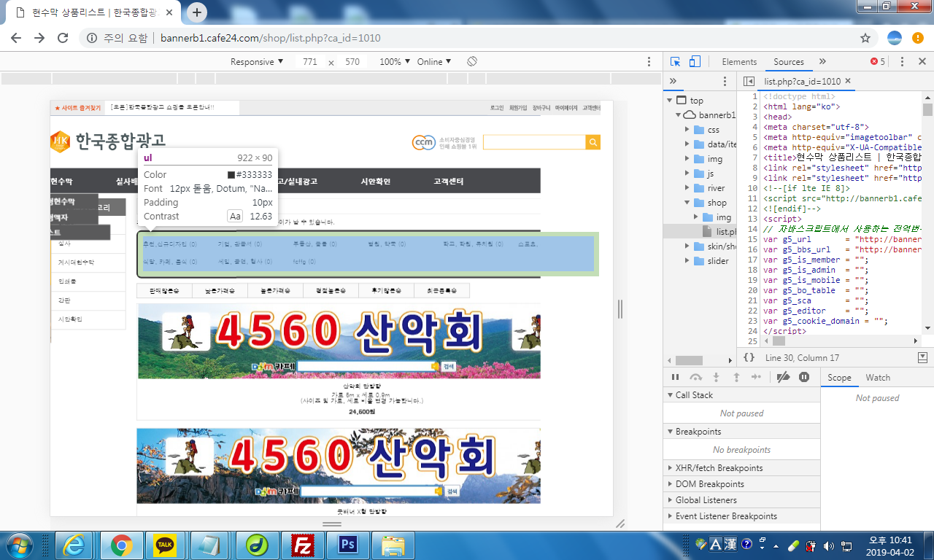Rotate the device viewport orientation
The width and height of the screenshot is (934, 560).
coord(472,62)
